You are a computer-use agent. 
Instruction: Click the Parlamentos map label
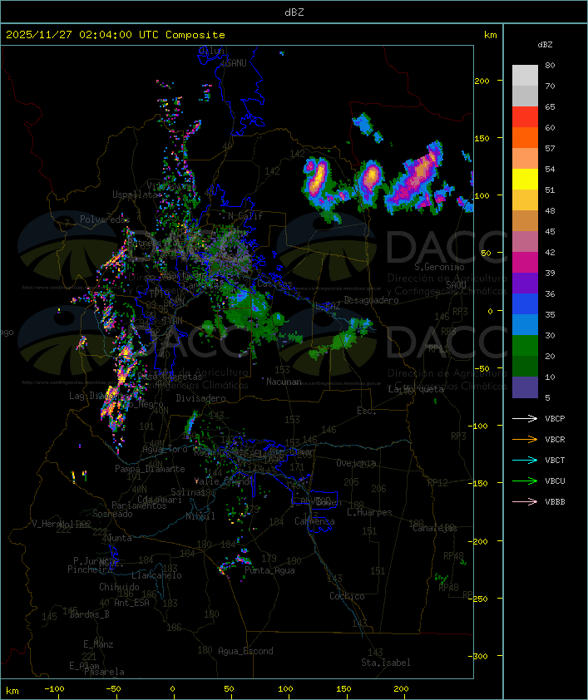coord(139,505)
